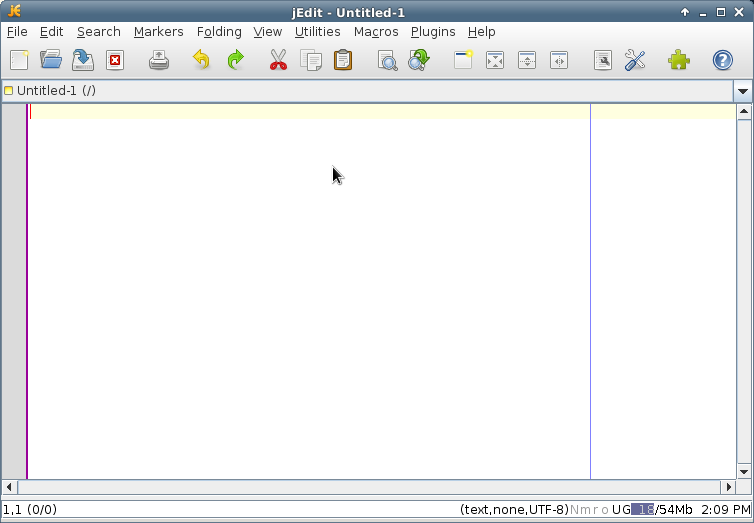Close the buffer with the red X icon
The width and height of the screenshot is (754, 523).
115,61
